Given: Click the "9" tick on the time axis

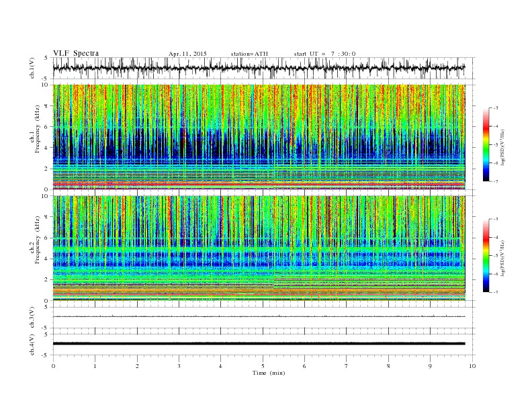Looking at the screenshot, I should coord(430,366).
